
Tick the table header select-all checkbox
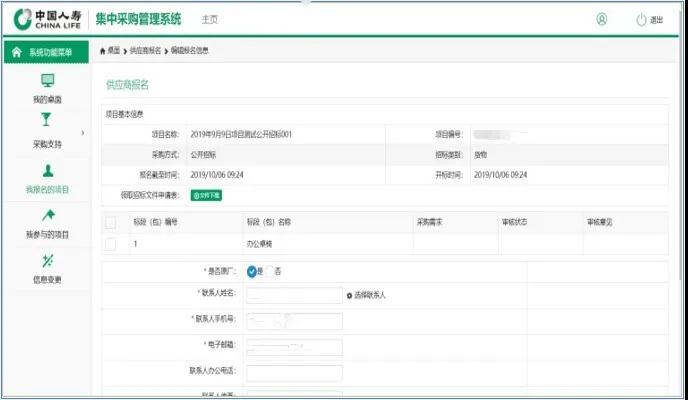point(111,223)
